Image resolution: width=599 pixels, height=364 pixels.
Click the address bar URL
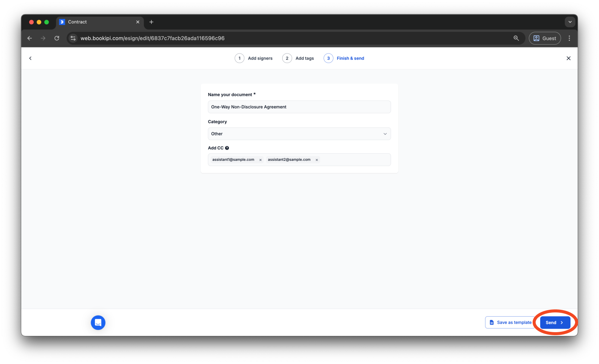[153, 38]
